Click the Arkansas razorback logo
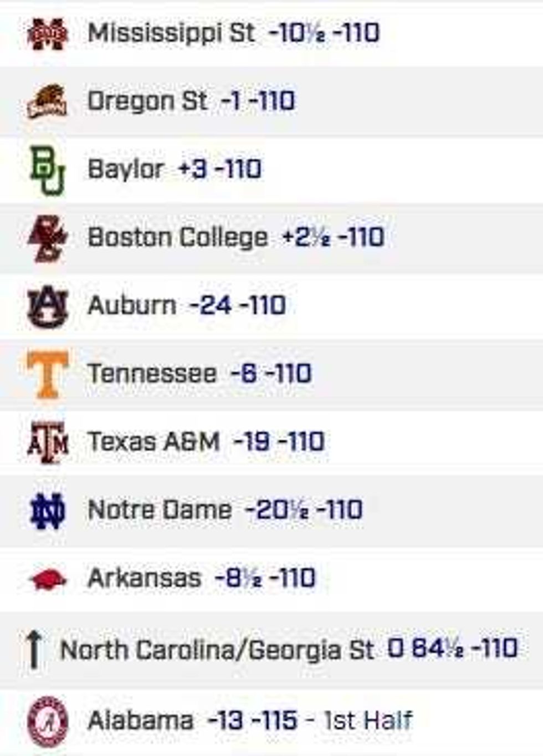This screenshot has height=756, width=543. 48,579
